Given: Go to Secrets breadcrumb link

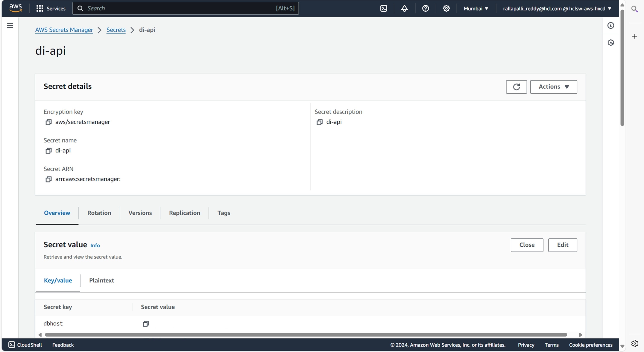Looking at the screenshot, I should coord(116,30).
